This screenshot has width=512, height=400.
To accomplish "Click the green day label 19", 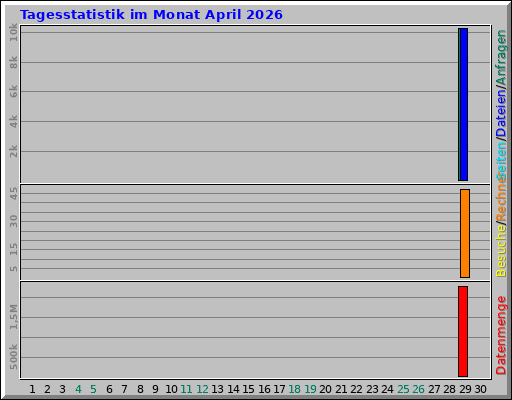I will click(x=310, y=389).
